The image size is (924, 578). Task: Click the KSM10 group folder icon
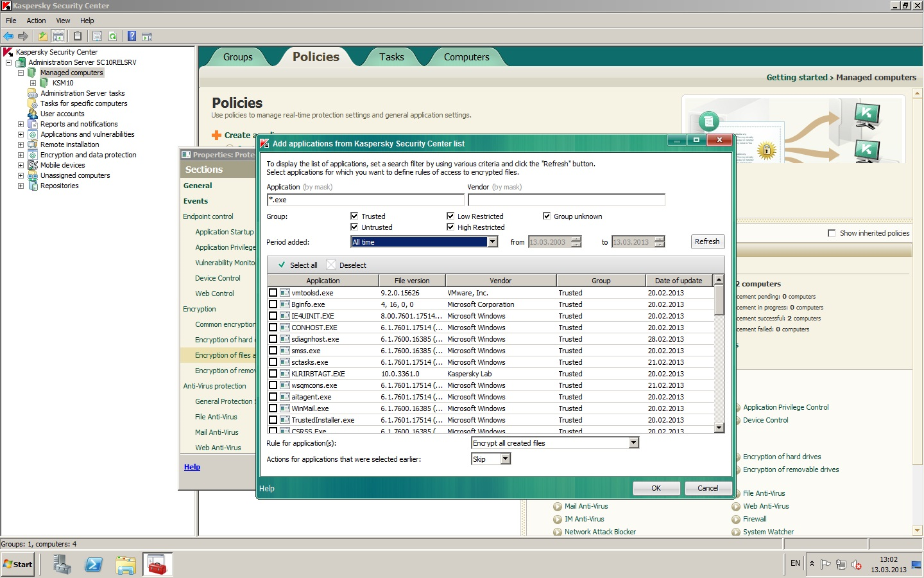[x=44, y=83]
